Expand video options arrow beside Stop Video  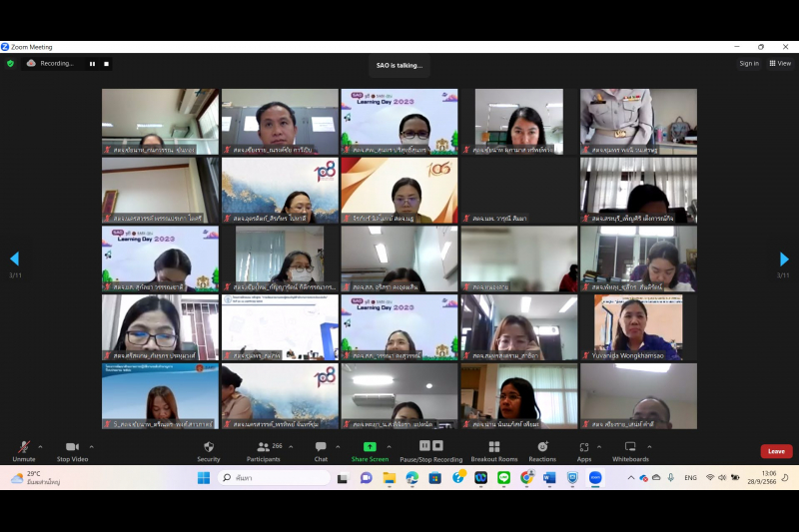pyautogui.click(x=92, y=446)
